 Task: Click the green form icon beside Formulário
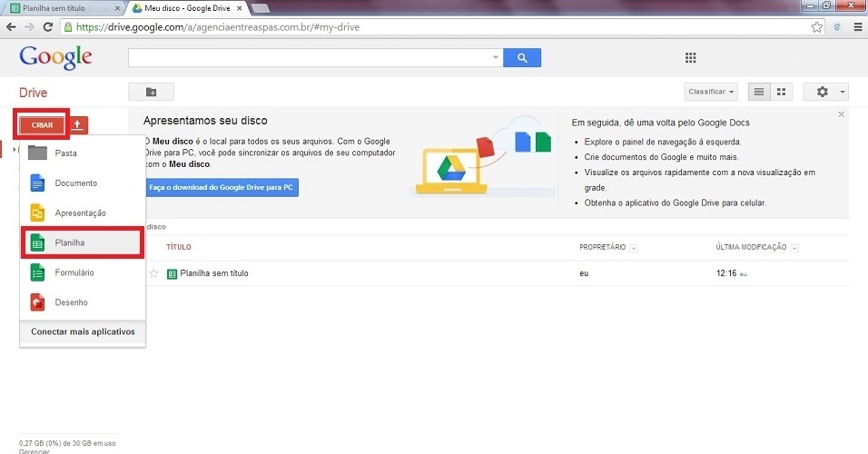point(37,272)
